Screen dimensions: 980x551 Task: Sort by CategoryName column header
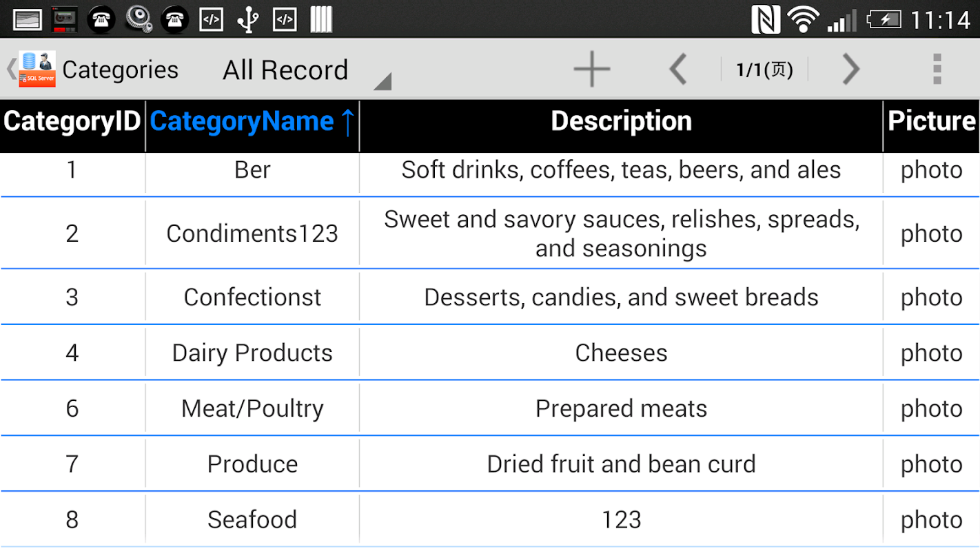(252, 122)
